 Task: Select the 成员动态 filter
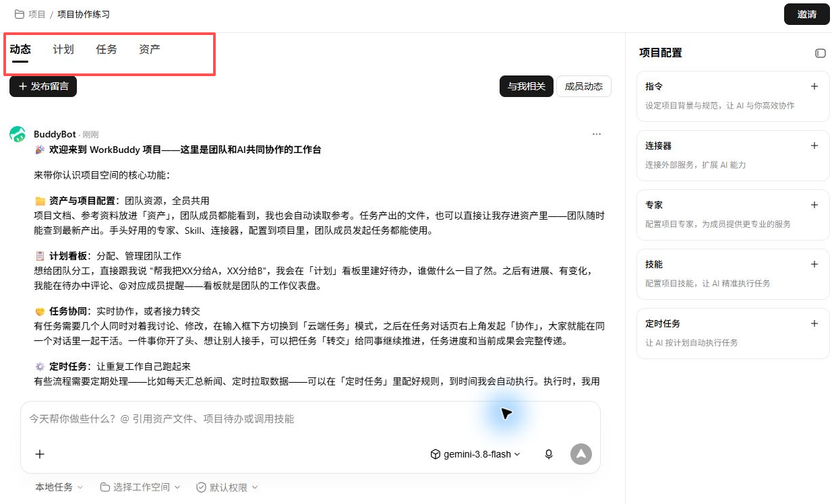584,86
